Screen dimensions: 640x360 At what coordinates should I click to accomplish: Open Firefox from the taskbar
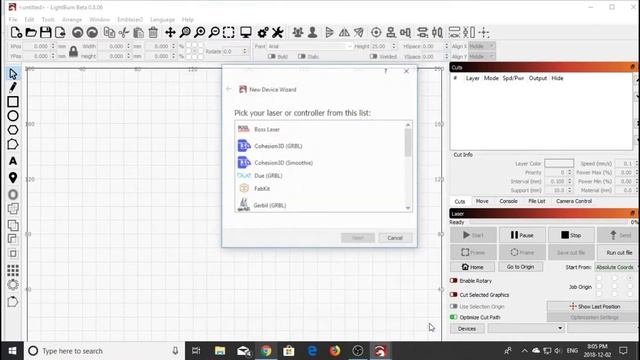click(x=335, y=351)
